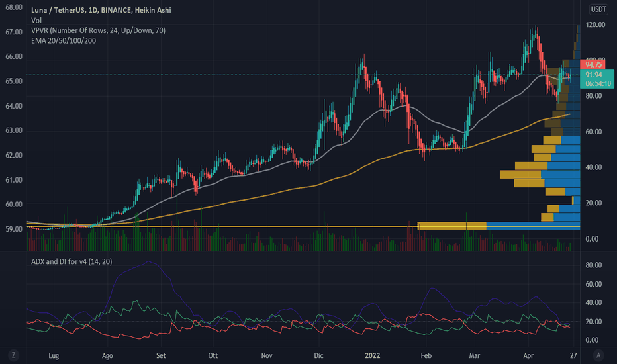The height and width of the screenshot is (364, 617).
Task: Click the 40.00 label on ADX pane axis
Action: [x=593, y=302]
